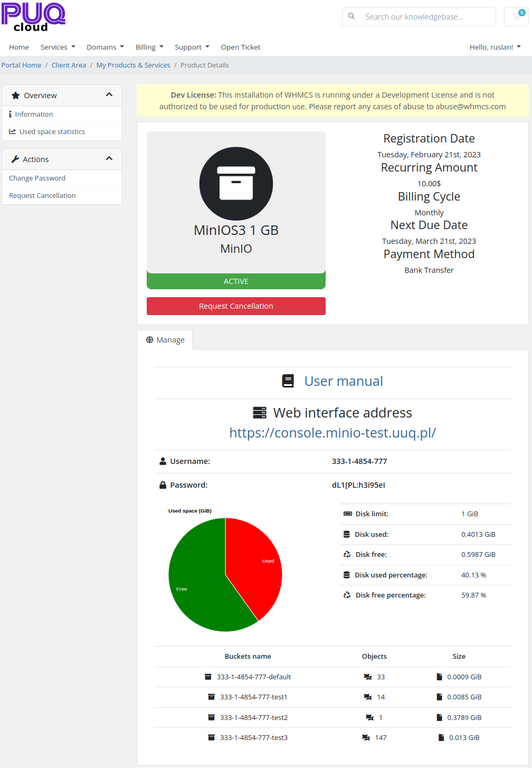Go to Home in the navigation bar
532x768 pixels.
point(19,47)
